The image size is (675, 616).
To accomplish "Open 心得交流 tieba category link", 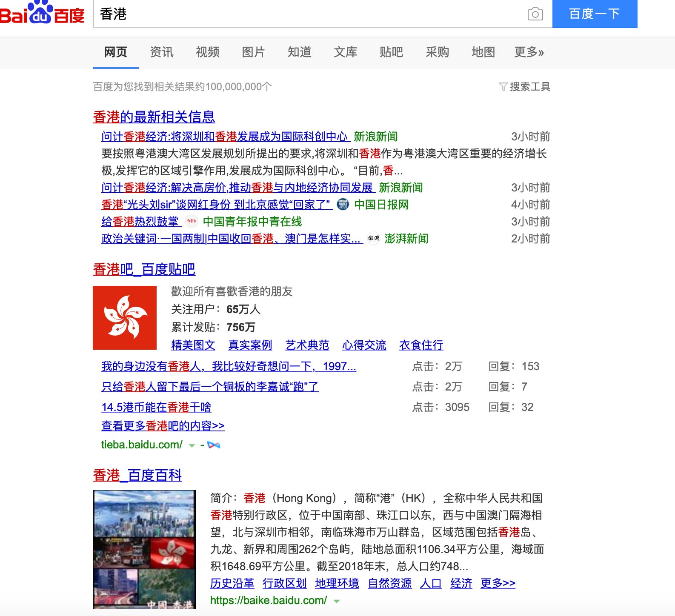I will click(364, 345).
